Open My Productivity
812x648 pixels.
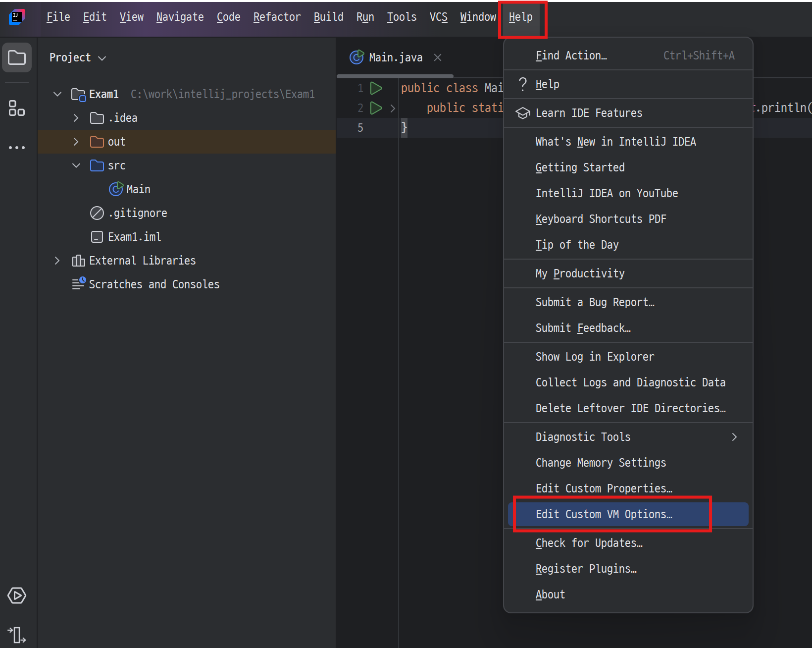click(628, 273)
